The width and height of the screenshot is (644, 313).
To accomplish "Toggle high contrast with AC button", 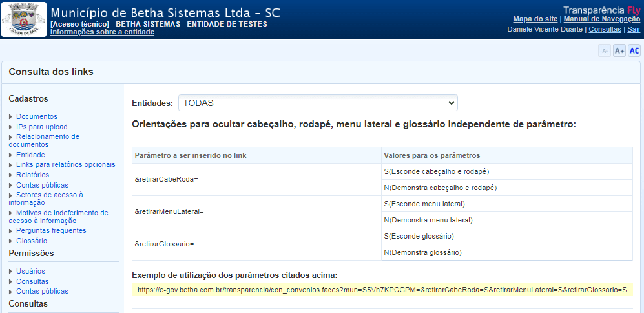I will (x=634, y=51).
